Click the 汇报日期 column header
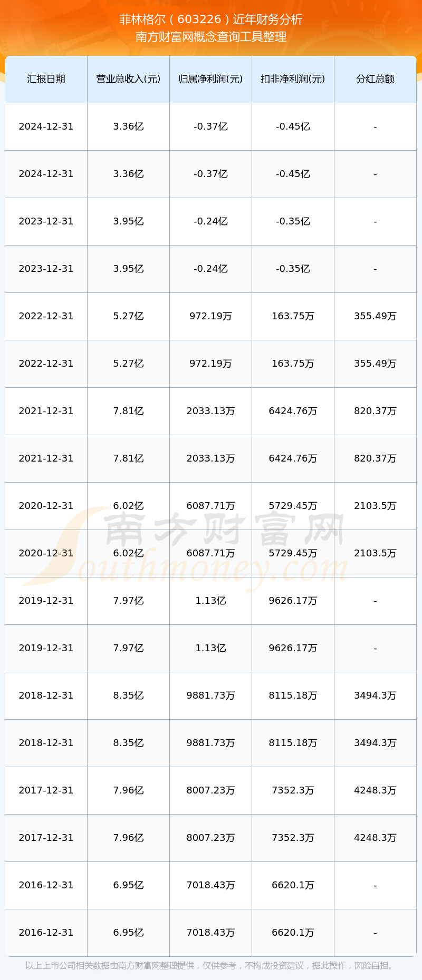 (46, 79)
